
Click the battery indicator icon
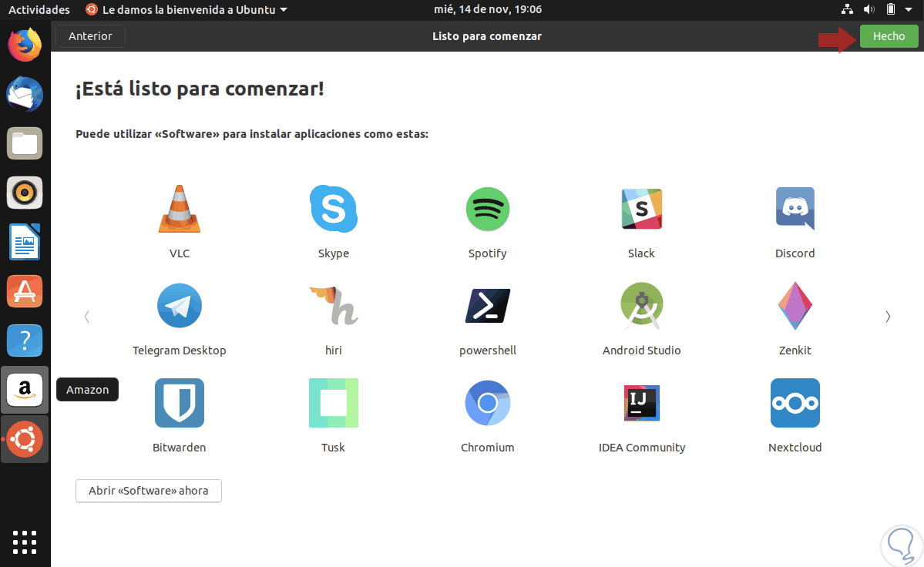[x=890, y=9]
